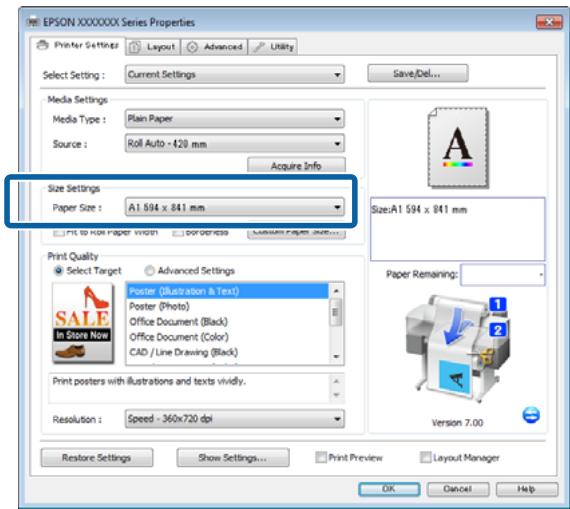The image size is (570, 509).
Task: Click the Version 7.00 text
Action: tap(457, 423)
